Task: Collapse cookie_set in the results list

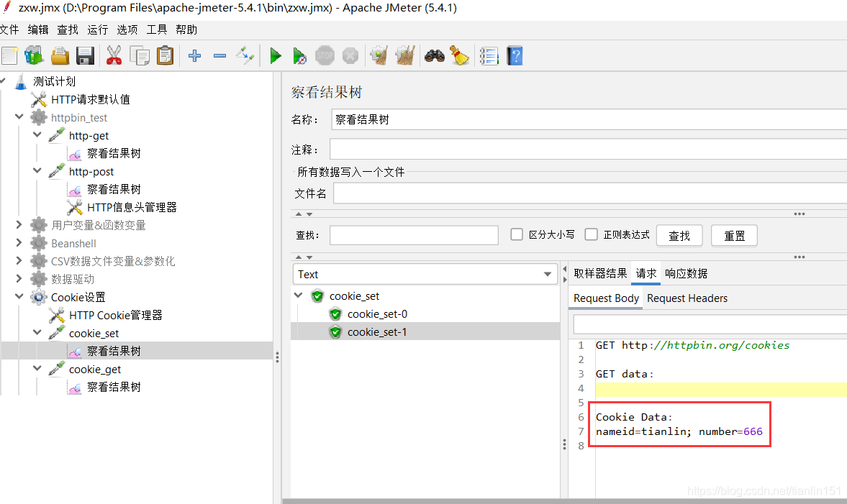Action: pos(299,295)
